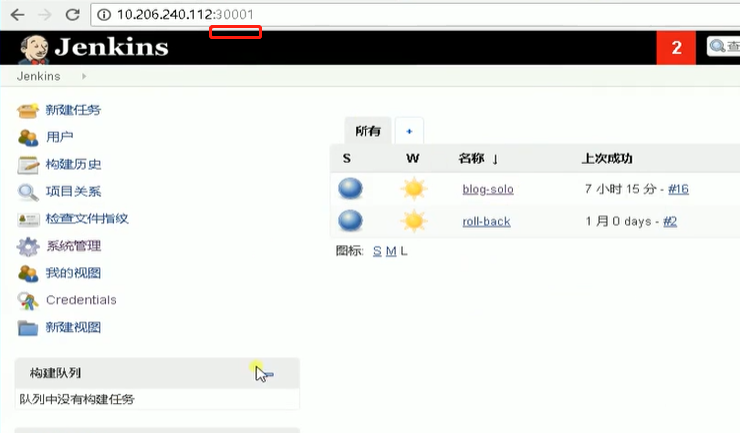This screenshot has height=433, width=740.
Task: Open the 项目关系 link
Action: [x=73, y=191]
